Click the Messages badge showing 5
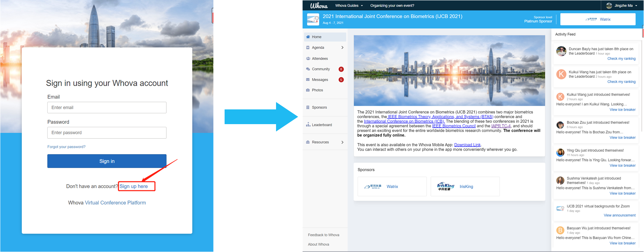This screenshot has height=252, width=644. 341,80
